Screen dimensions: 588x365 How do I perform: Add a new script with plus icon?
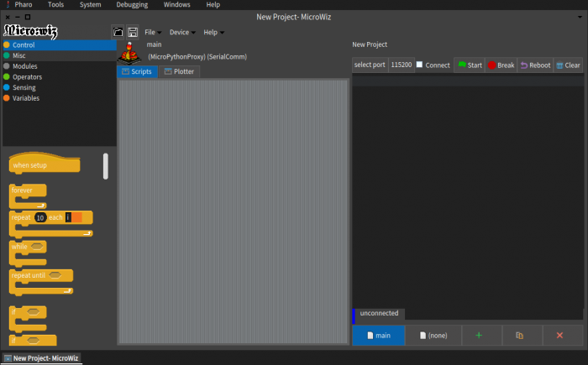pos(479,336)
